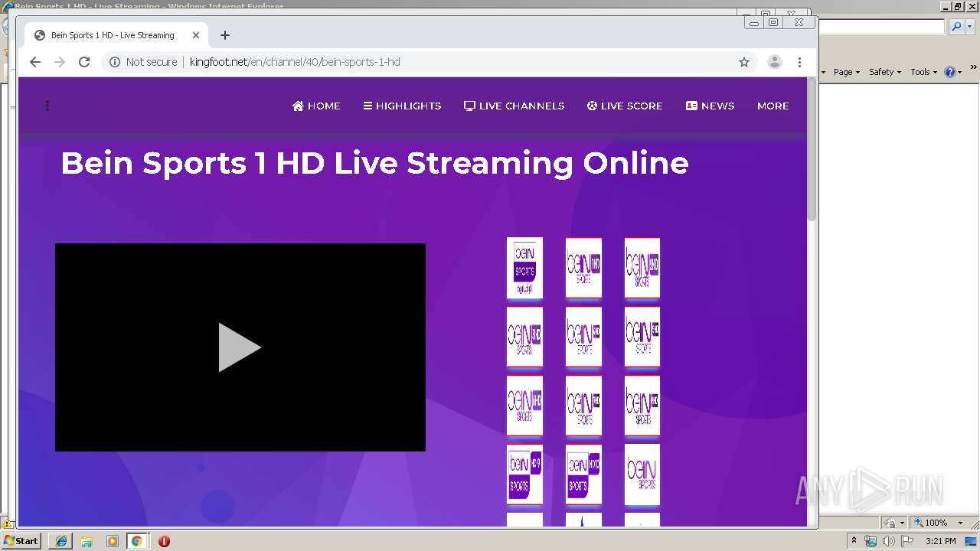The width and height of the screenshot is (980, 551).
Task: Click the Internet Explorer help icon
Action: click(950, 72)
